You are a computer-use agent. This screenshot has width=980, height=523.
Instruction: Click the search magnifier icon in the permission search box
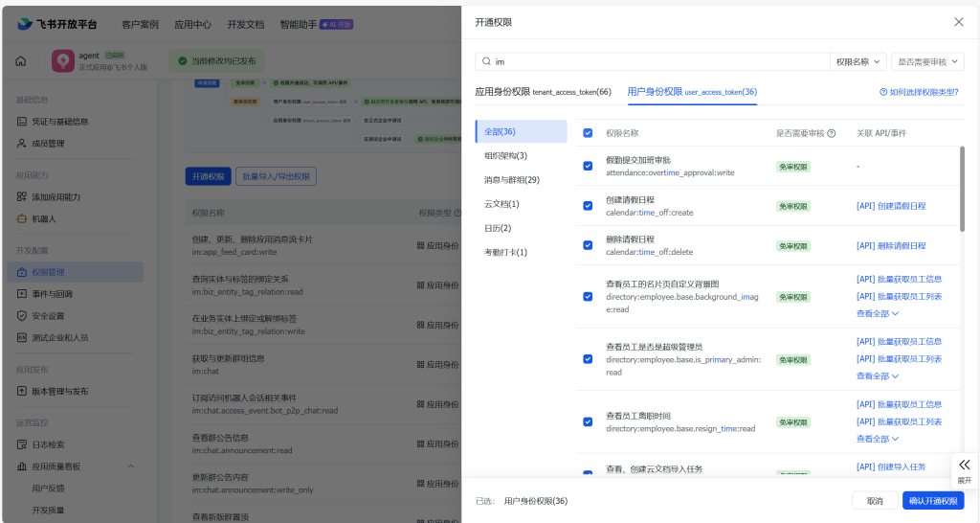(x=487, y=61)
